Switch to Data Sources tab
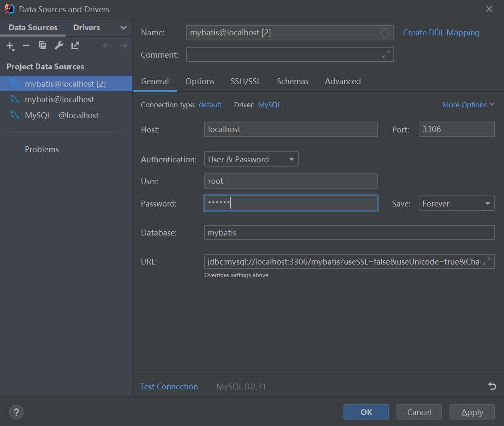504x426 pixels. coord(33,28)
